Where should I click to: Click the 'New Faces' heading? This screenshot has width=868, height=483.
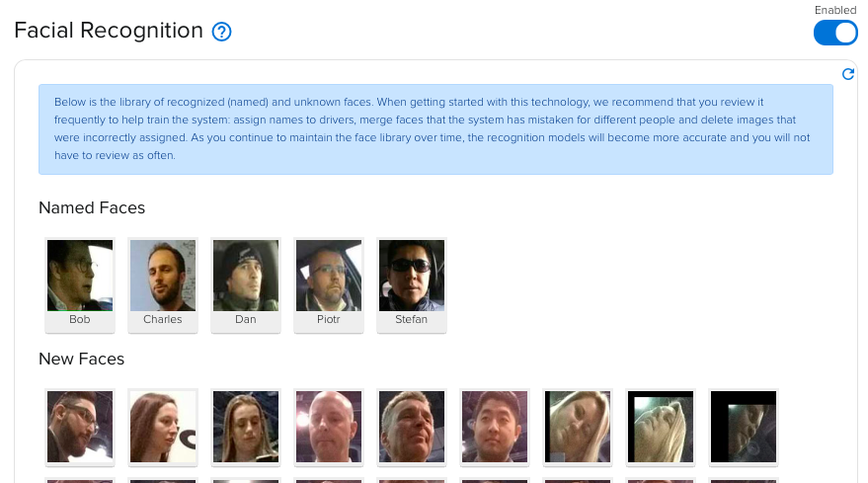[81, 359]
